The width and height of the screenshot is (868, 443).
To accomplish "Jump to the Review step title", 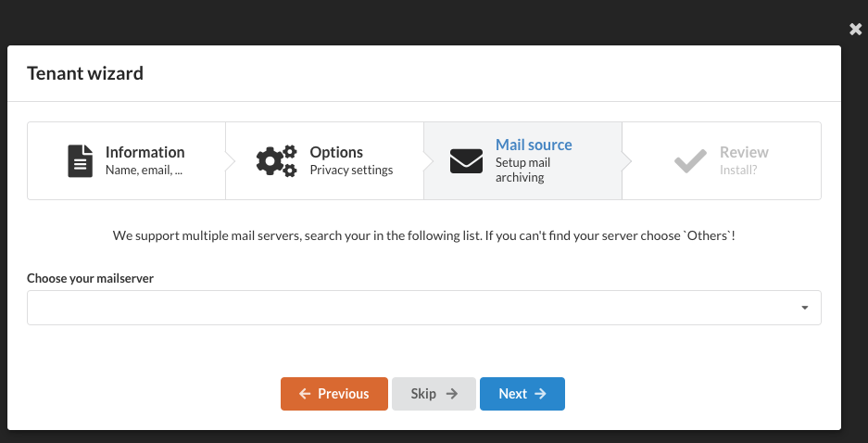I will pyautogui.click(x=744, y=152).
